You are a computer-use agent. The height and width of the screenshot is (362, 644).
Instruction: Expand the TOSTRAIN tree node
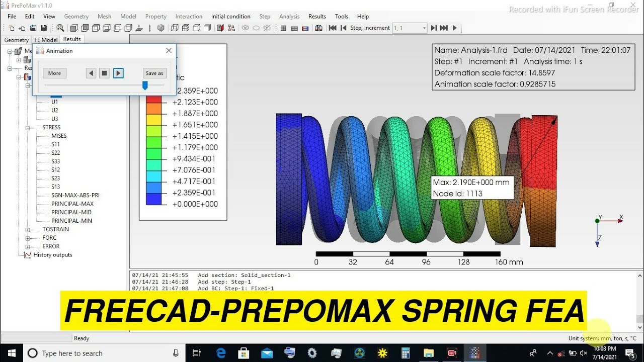[29, 230]
